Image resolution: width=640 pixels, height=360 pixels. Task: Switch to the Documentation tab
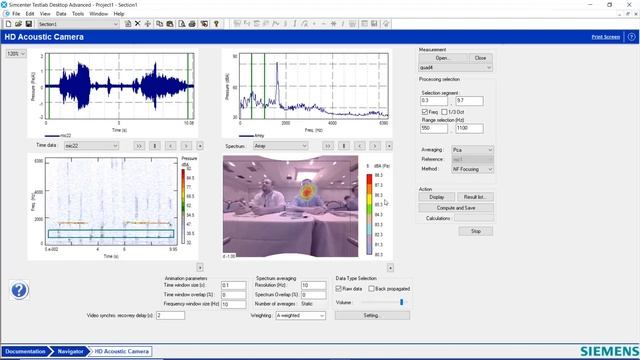pyautogui.click(x=25, y=351)
